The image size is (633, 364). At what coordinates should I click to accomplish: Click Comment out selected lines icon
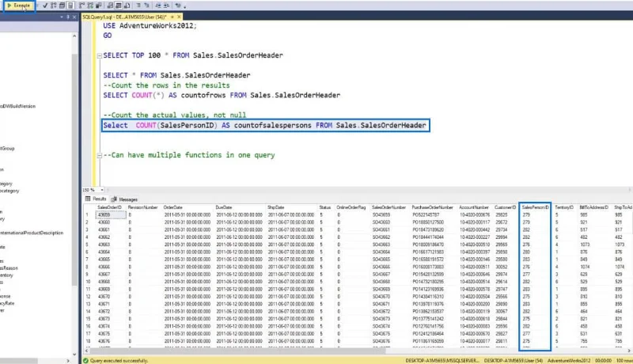click(138, 6)
